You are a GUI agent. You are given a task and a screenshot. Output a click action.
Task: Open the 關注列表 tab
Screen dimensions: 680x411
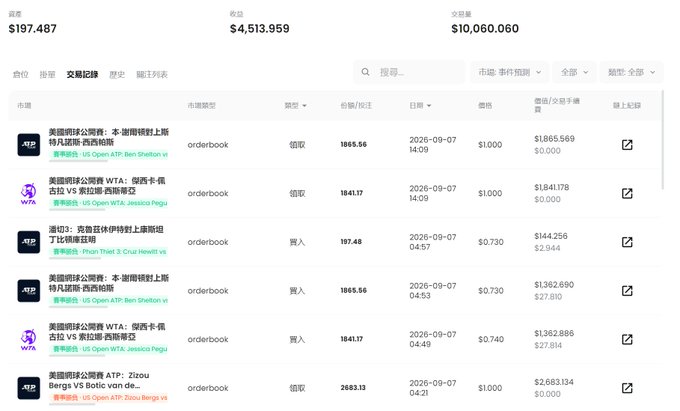[x=152, y=75]
